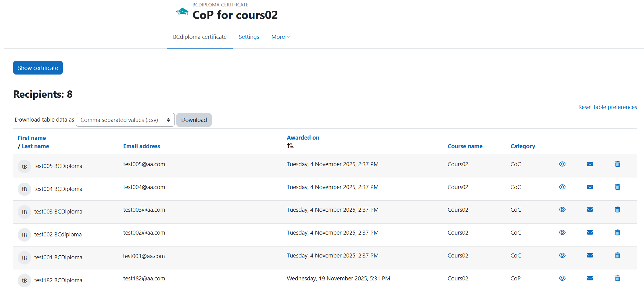Click test182 user avatar initials
The image size is (644, 292).
click(x=24, y=280)
